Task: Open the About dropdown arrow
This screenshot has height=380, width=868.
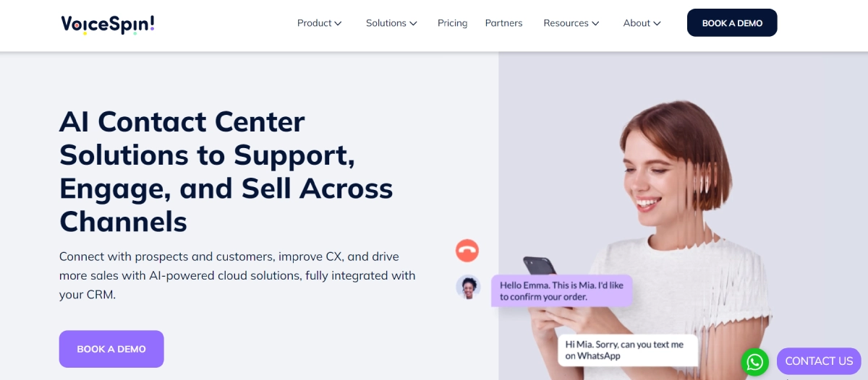Action: point(657,24)
